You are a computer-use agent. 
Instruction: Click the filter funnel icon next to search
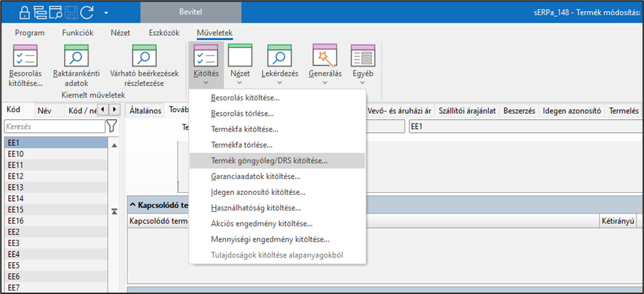(x=111, y=126)
